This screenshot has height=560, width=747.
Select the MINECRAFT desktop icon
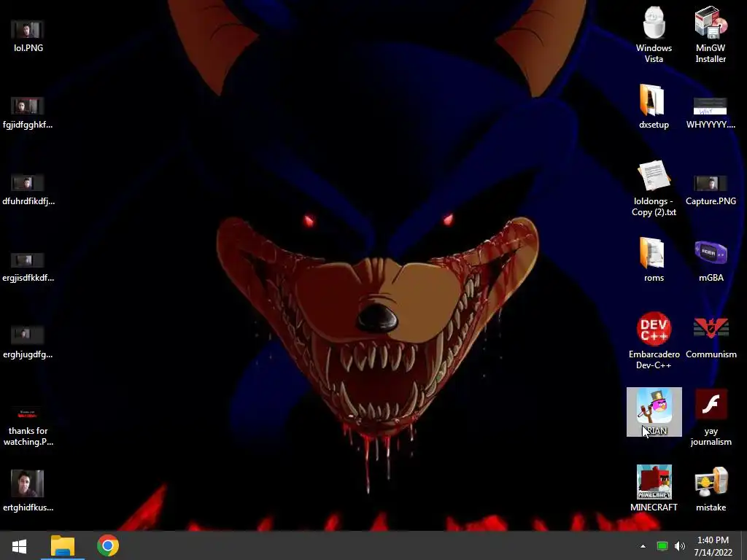point(654,489)
